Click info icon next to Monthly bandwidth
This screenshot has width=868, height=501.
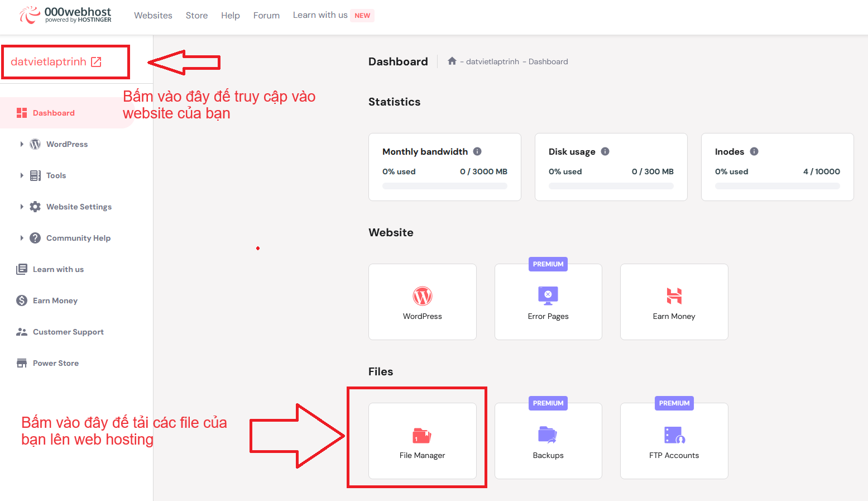[477, 151]
